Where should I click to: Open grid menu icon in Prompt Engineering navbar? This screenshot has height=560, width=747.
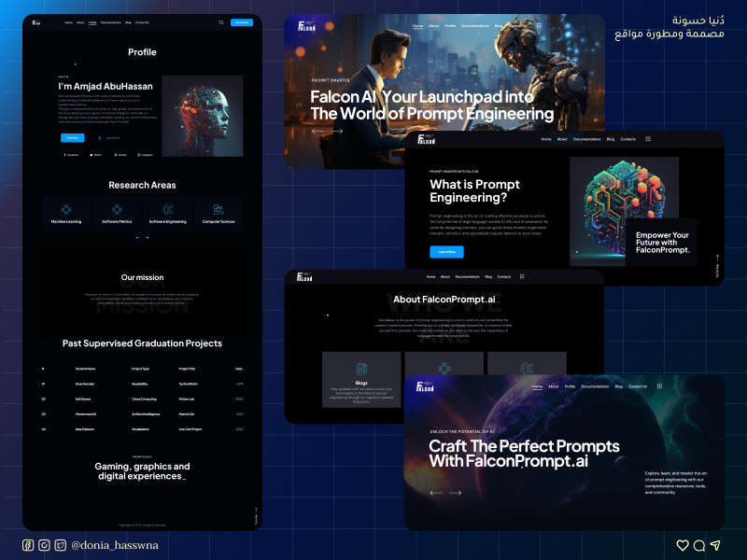coord(648,139)
